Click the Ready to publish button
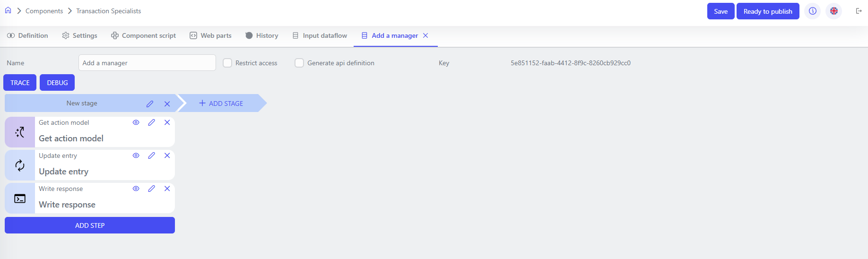 pyautogui.click(x=767, y=11)
